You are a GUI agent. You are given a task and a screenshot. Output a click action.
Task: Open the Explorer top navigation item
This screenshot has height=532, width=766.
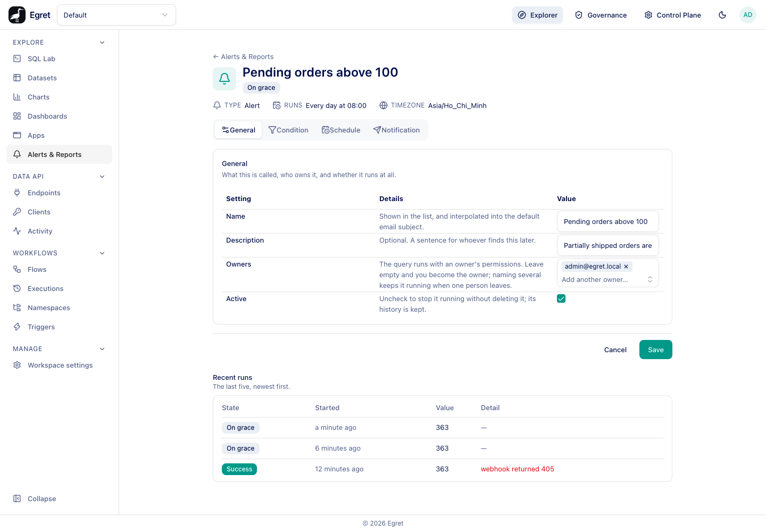[537, 15]
